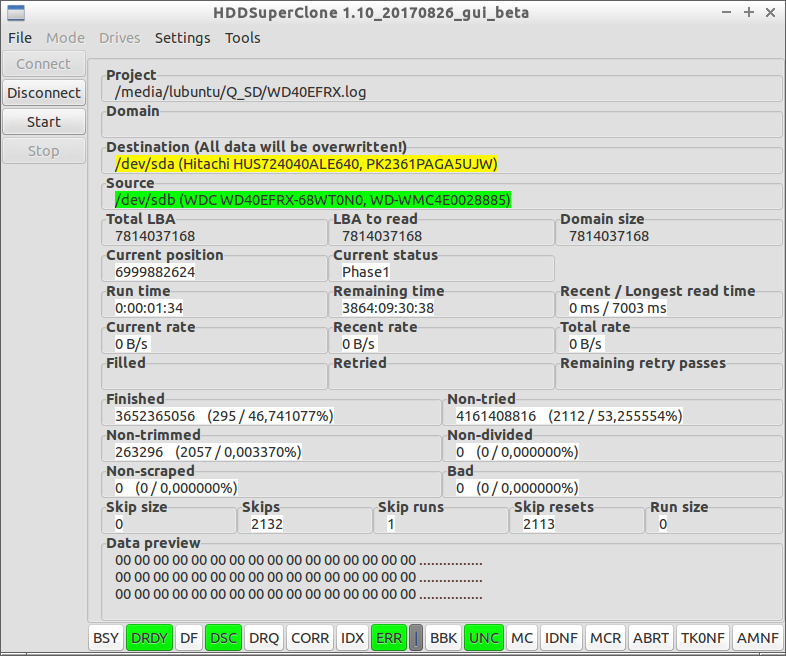Screen dimensions: 786x656
Task: Click the Non-tried value 4161408816
Action: tap(569, 416)
